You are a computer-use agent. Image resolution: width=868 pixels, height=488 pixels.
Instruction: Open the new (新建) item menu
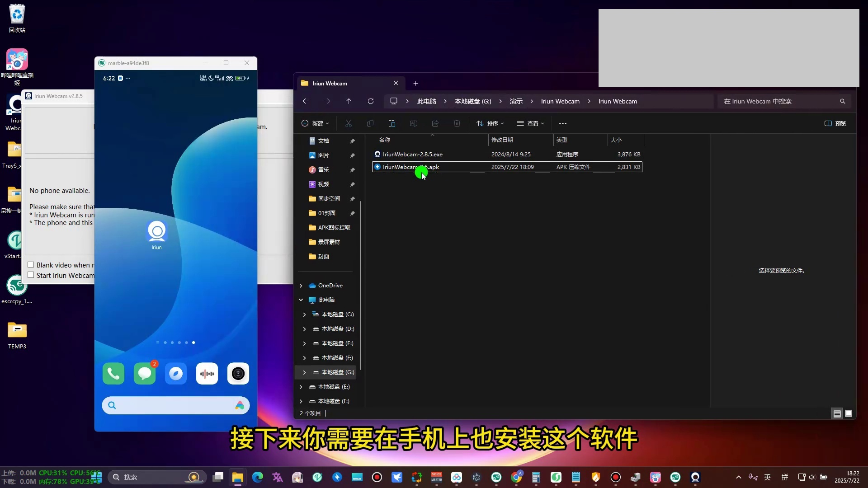pyautogui.click(x=315, y=123)
